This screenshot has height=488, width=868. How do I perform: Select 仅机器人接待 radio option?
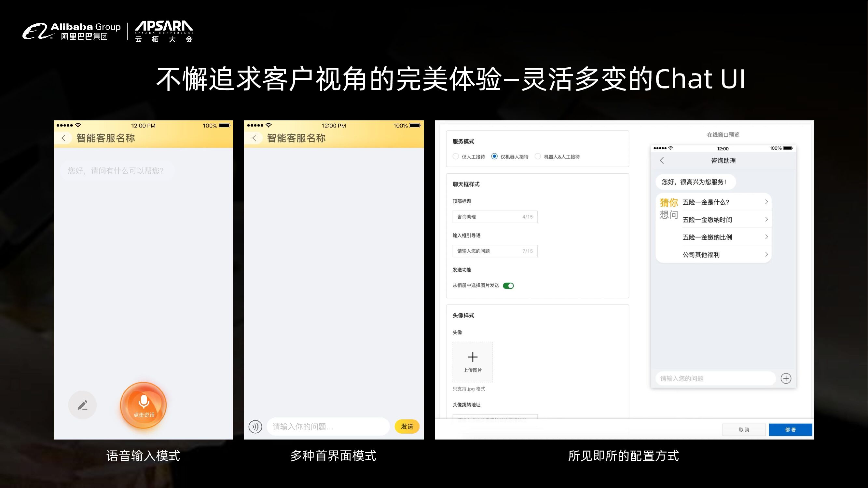(x=494, y=156)
